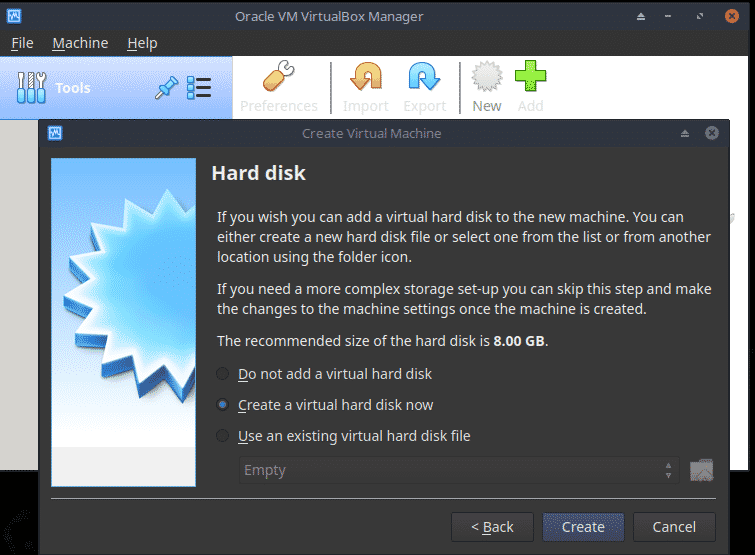Viewport: 755px width, 555px height.
Task: Click VirtualBox icon in main title bar
Action: click(13, 16)
